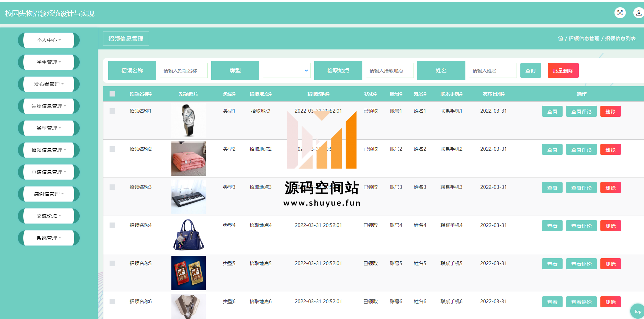Sort by 发布日期 column arrows
This screenshot has height=319, width=644.
pyautogui.click(x=503, y=94)
